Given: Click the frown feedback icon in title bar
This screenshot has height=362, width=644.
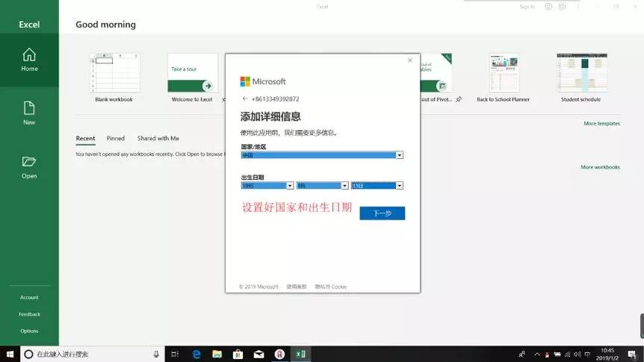Looking at the screenshot, I should coord(563,7).
